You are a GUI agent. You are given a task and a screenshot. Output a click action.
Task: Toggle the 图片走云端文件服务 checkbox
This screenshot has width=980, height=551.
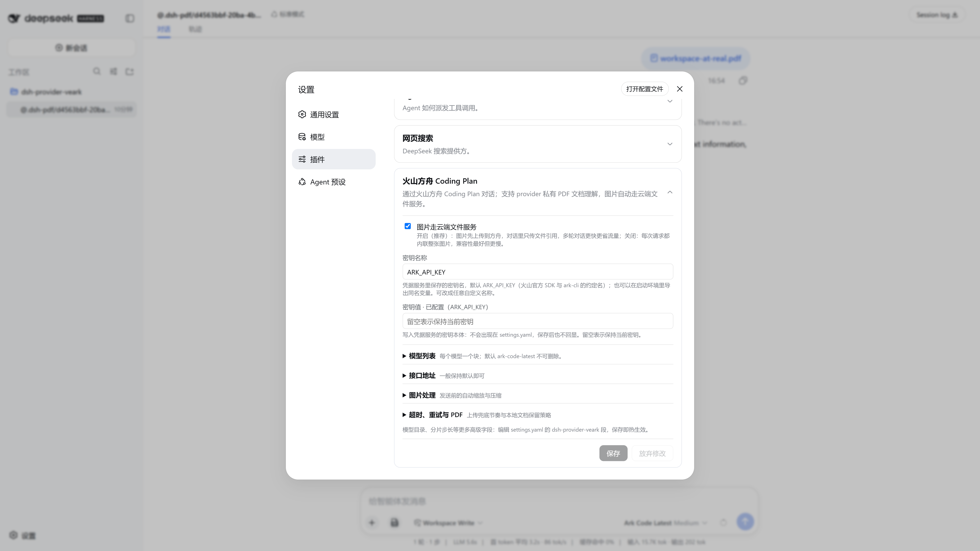click(x=408, y=226)
